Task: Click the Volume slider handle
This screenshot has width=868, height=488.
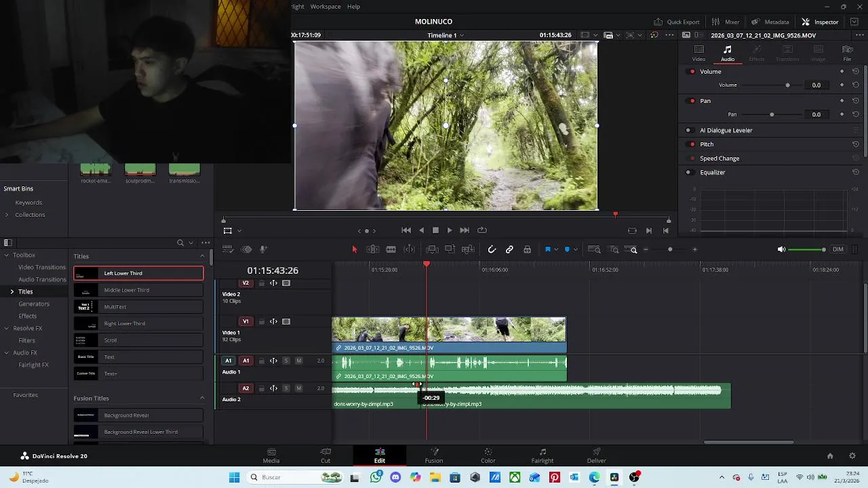Action: pyautogui.click(x=787, y=85)
